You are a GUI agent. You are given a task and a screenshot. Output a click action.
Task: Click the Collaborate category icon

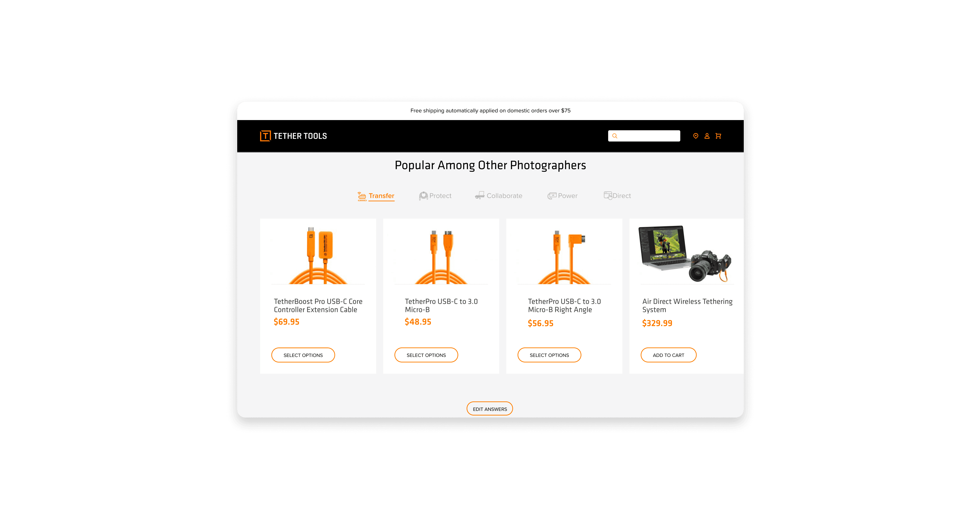[x=480, y=196]
